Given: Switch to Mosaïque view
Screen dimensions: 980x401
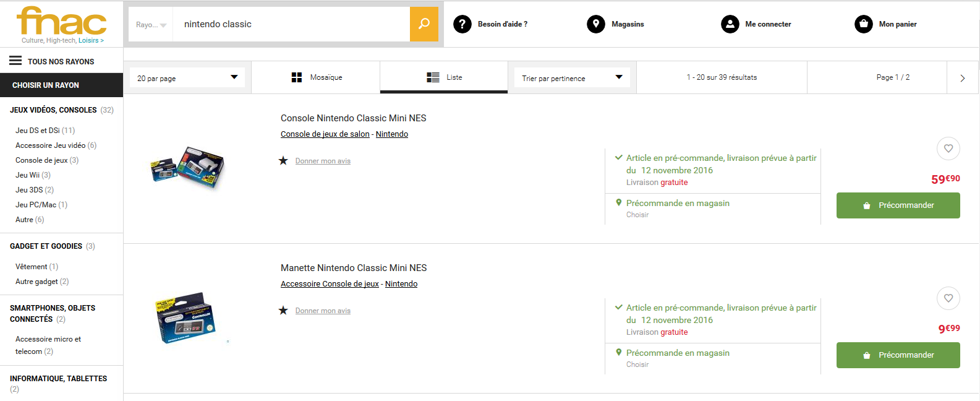Looking at the screenshot, I should tap(317, 77).
